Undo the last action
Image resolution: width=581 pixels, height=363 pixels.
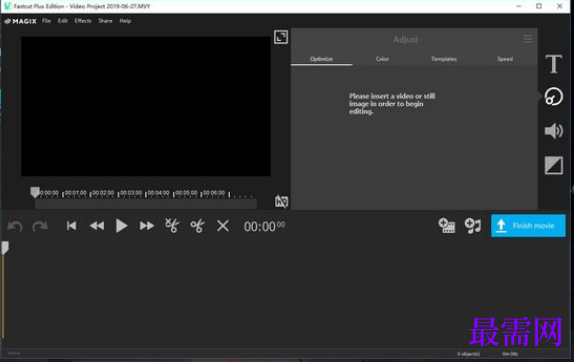click(x=15, y=226)
